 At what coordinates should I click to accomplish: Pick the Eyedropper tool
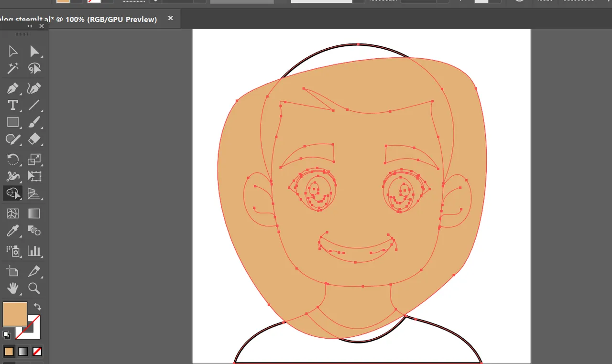(x=13, y=231)
